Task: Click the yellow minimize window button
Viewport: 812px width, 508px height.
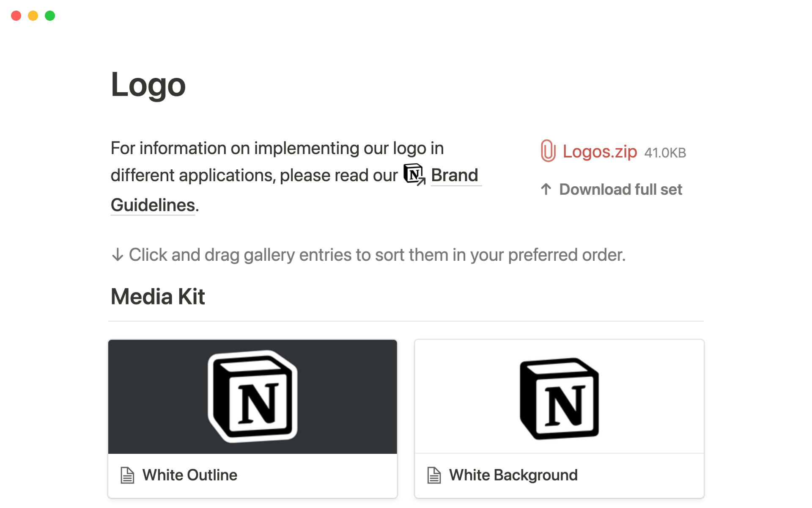Action: coord(33,16)
